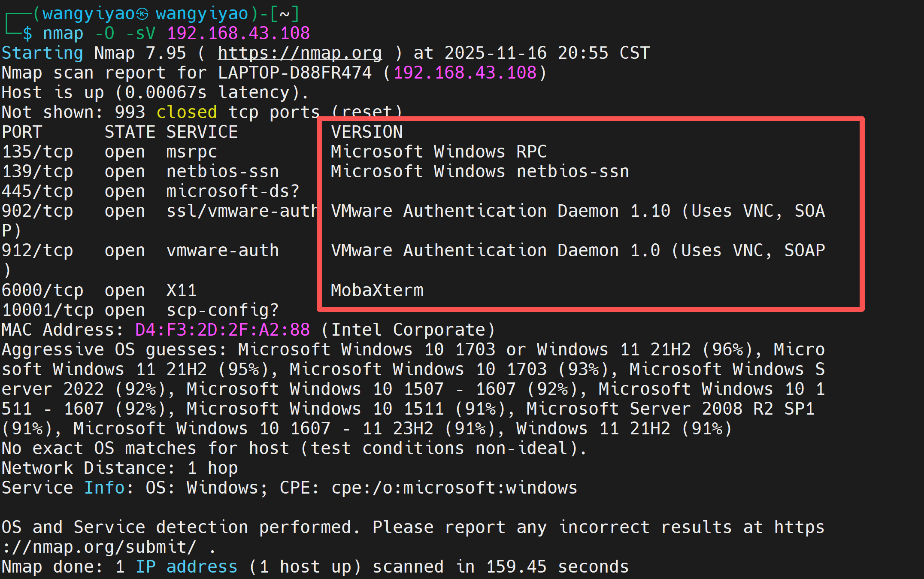This screenshot has height=579, width=924.
Task: Click the 'Starting' word in blue
Action: tap(42, 53)
